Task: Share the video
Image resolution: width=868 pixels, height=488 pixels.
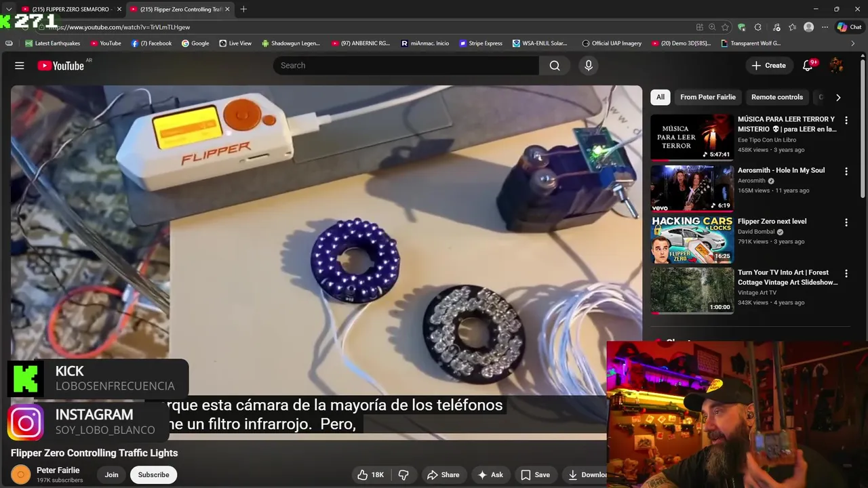Action: tap(443, 475)
